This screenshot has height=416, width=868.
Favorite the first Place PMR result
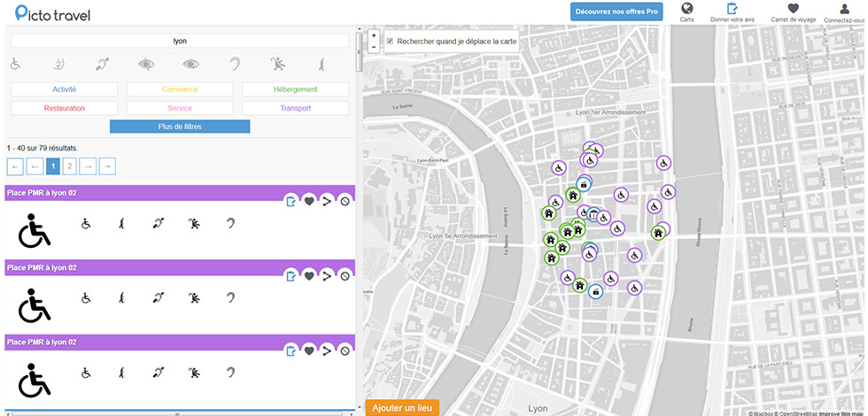[309, 201]
